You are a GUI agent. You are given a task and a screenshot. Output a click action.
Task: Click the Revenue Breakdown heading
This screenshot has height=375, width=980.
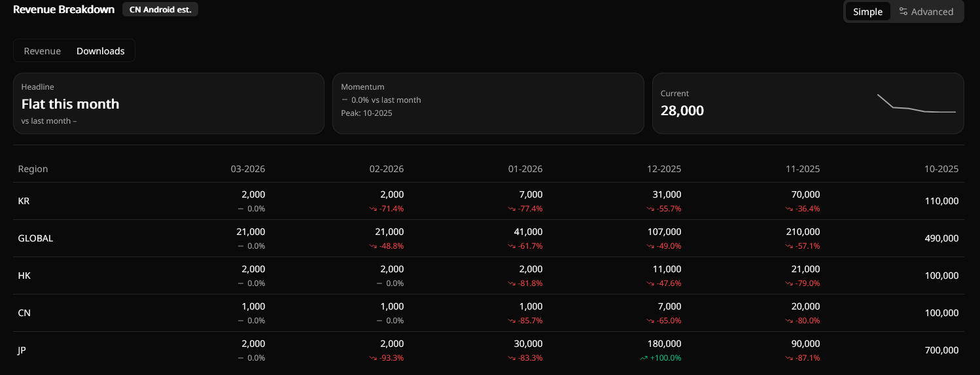(x=63, y=10)
